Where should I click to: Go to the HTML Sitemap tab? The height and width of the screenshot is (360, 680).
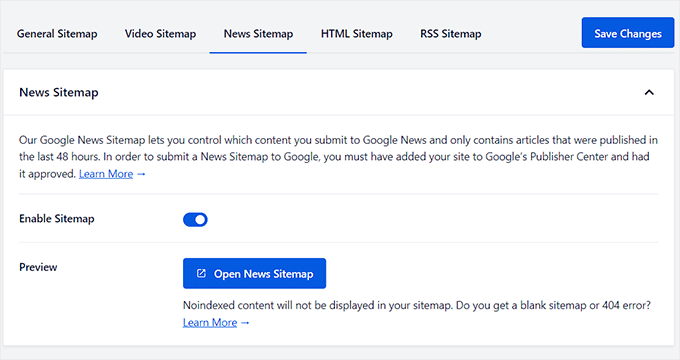356,34
